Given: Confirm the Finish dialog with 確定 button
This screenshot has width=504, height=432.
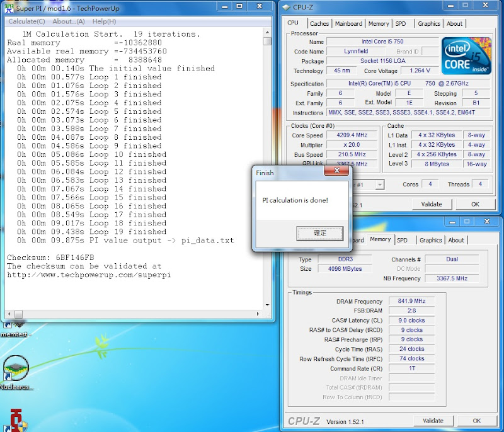Looking at the screenshot, I should [320, 233].
